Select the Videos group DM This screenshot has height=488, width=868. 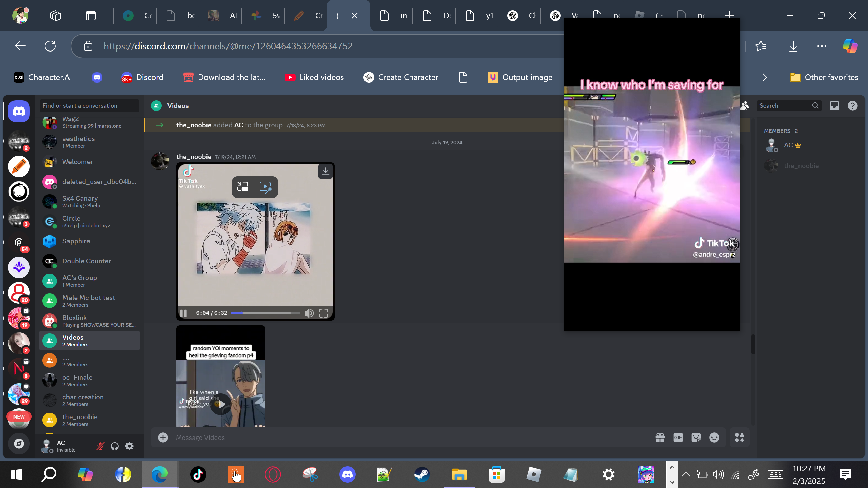point(90,341)
